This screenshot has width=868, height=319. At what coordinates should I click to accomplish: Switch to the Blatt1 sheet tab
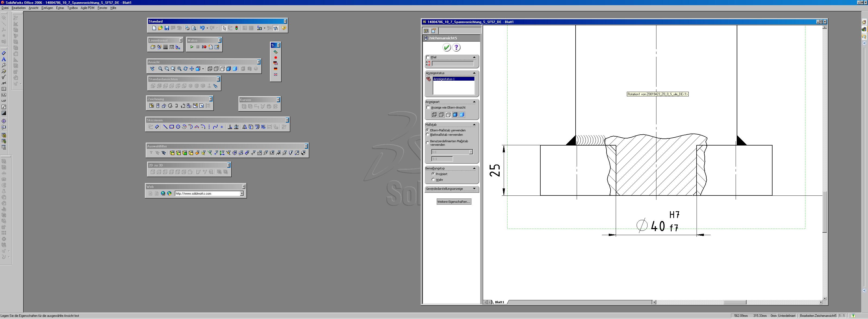(499, 302)
